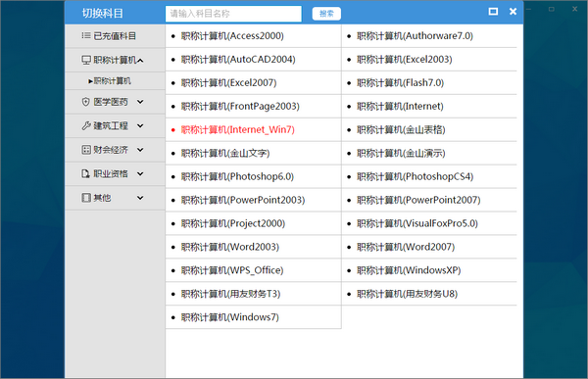
Task: Choose subject 职称计算机(PhotoshopCS4)
Action: [415, 176]
